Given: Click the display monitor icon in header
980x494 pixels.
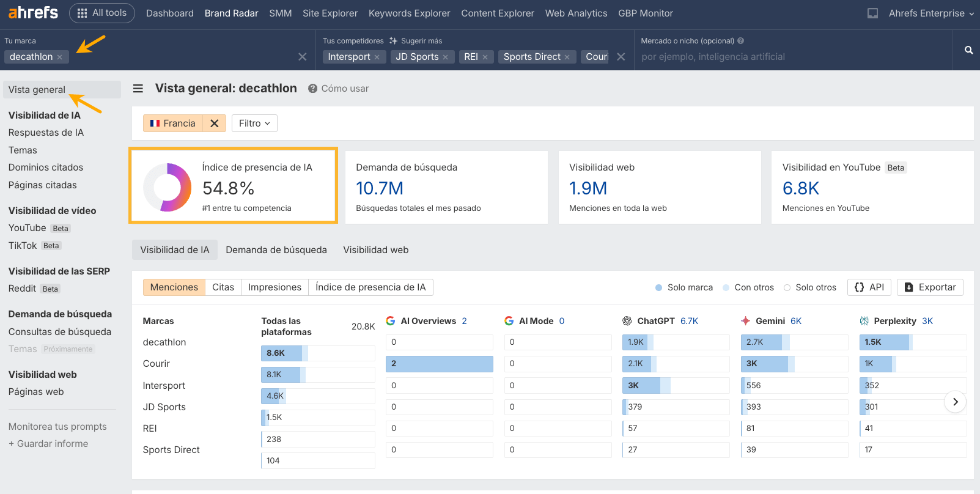Looking at the screenshot, I should [x=872, y=13].
